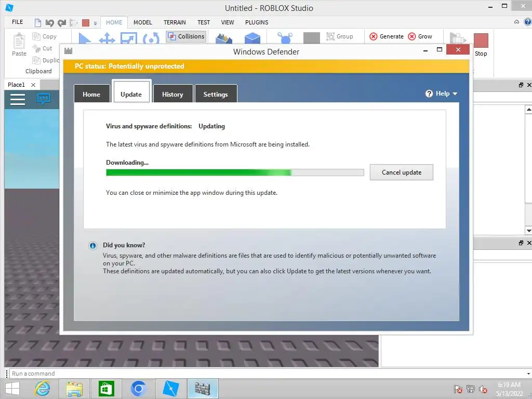Click the Redo arrow icon
Viewport: 532px width, 399px height.
point(62,23)
